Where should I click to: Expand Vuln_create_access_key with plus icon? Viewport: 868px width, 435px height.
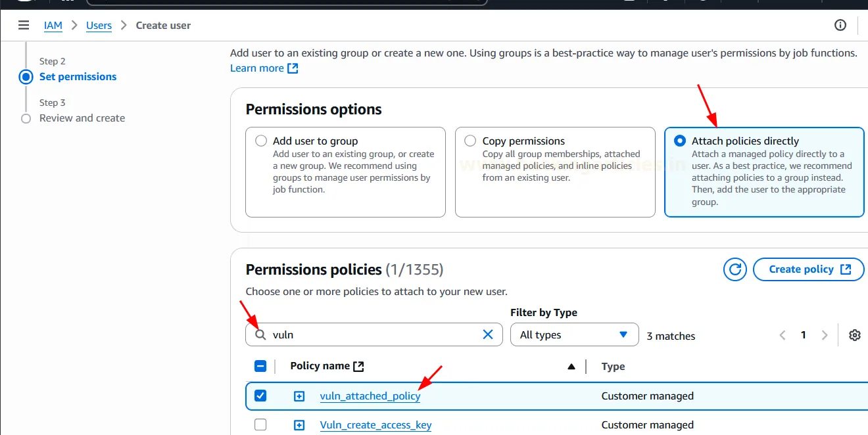click(299, 424)
